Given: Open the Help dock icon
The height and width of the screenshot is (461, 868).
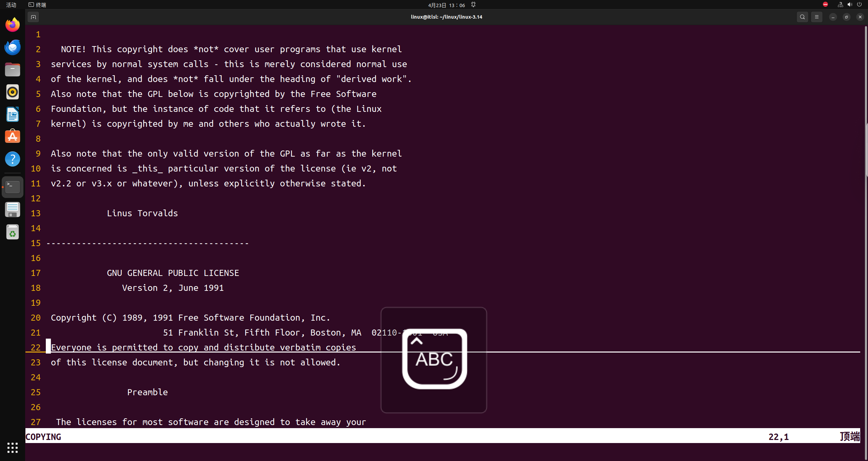Looking at the screenshot, I should 13,159.
